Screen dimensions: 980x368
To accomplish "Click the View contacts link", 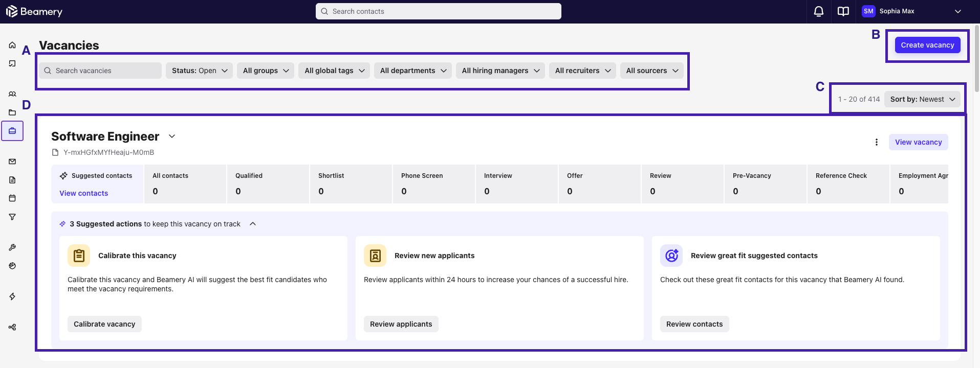I will pos(84,193).
